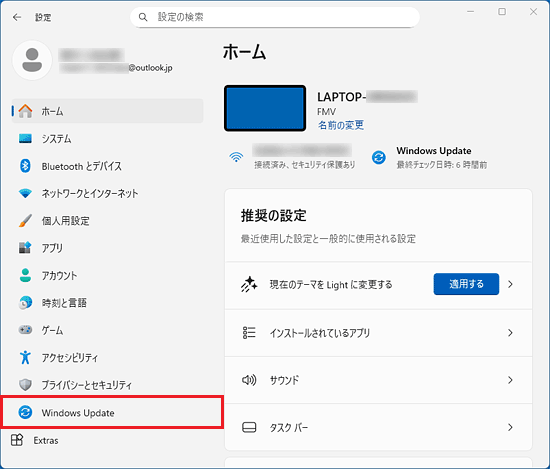Open the user account avatar

[32, 60]
